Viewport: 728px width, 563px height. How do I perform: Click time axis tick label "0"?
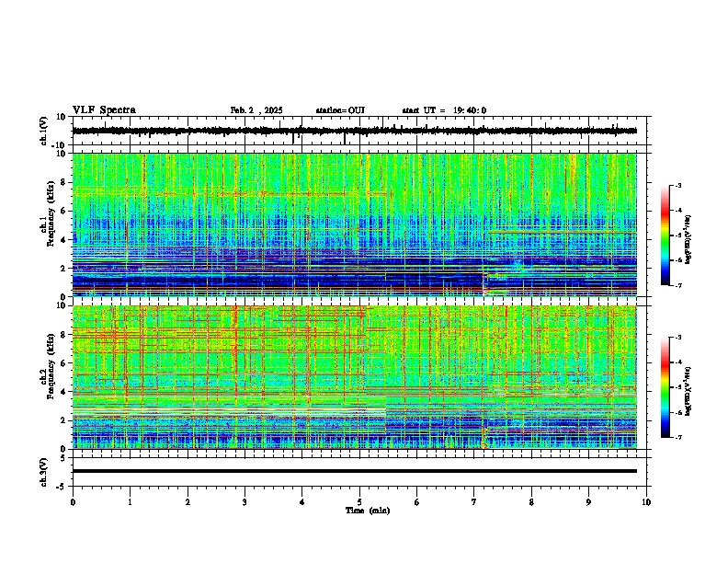(x=73, y=502)
